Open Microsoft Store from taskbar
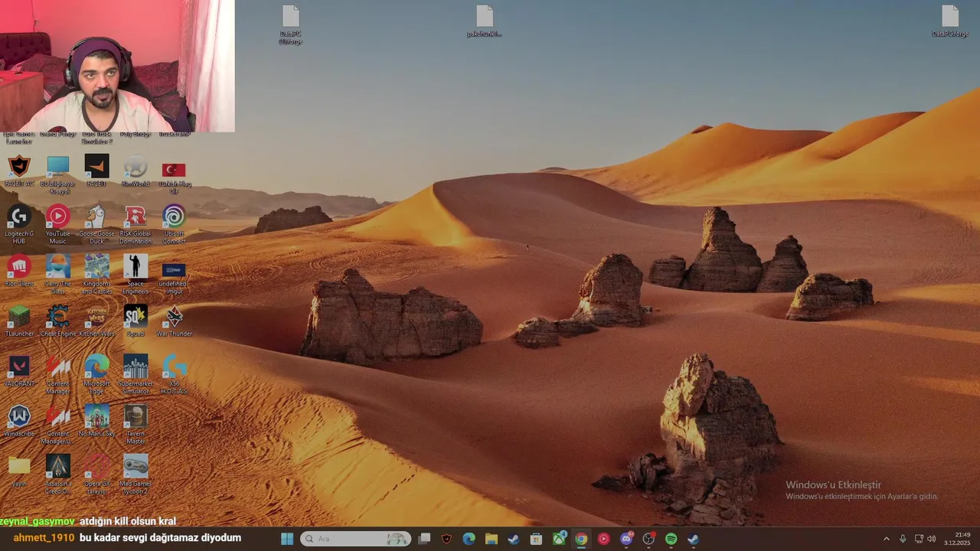This screenshot has width=980, height=551. point(537,539)
